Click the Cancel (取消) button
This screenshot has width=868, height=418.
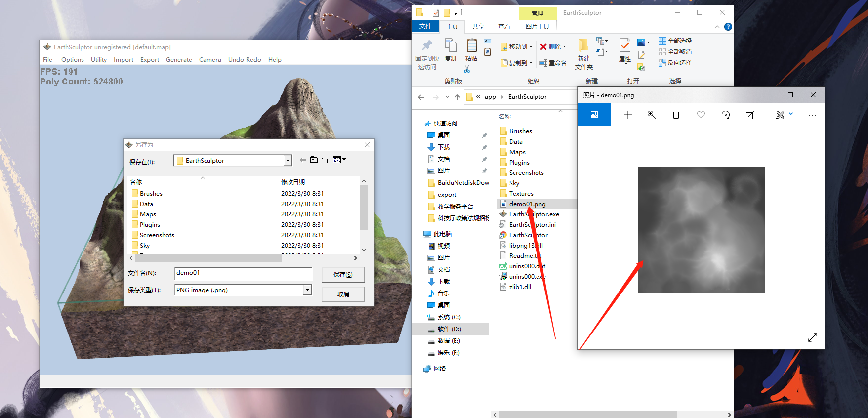[343, 294]
